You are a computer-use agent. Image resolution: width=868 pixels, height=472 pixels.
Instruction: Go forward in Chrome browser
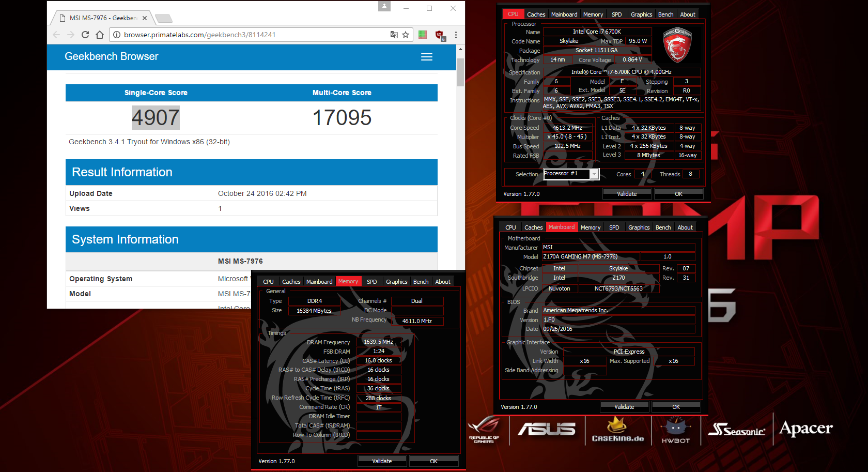coord(71,35)
